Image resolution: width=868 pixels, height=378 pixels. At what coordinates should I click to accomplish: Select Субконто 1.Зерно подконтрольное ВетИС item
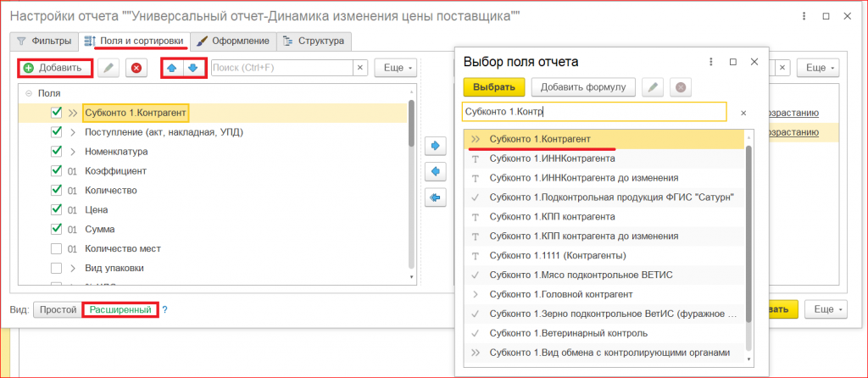coord(604,314)
